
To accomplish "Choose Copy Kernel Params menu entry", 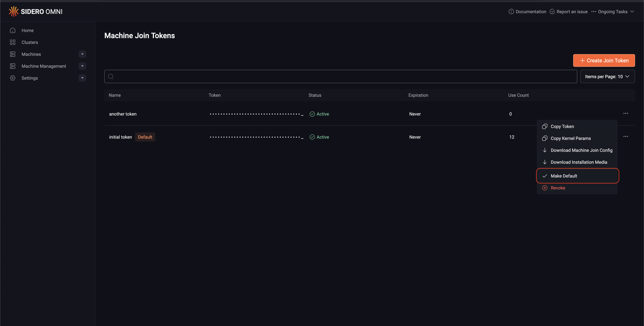I will (x=571, y=139).
